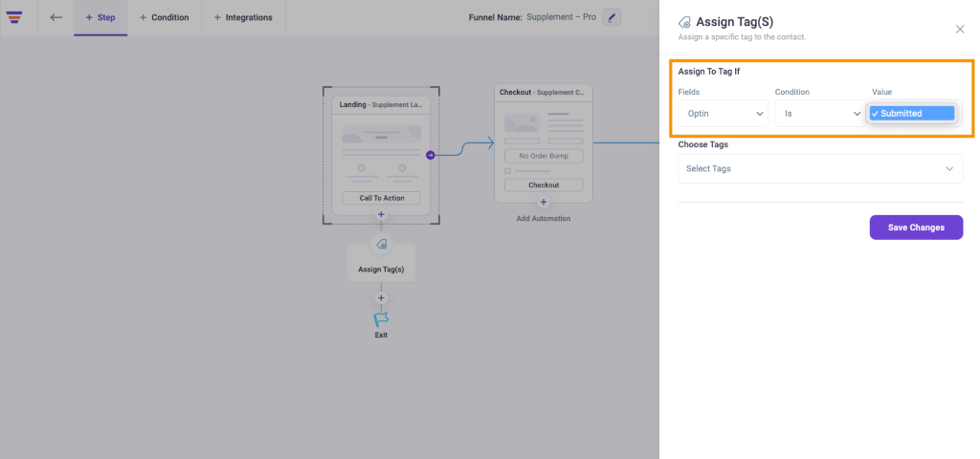Open the Condition dropdown showing Is
This screenshot has width=980, height=459.
click(820, 114)
